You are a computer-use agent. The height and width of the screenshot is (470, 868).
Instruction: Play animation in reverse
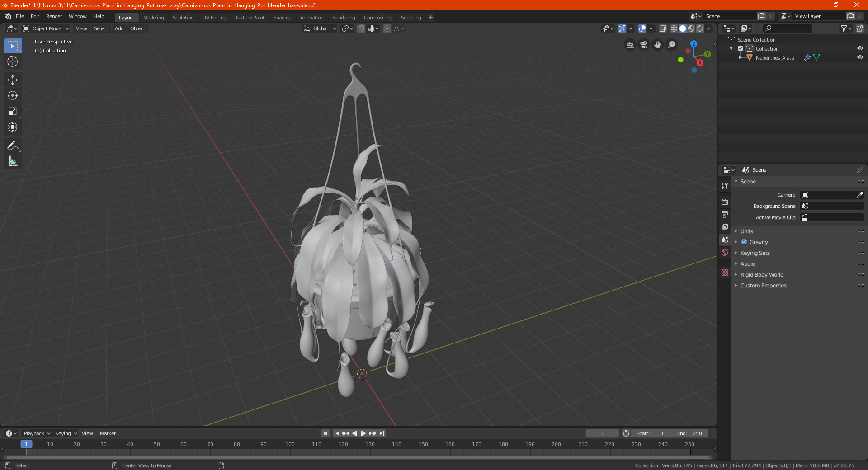[x=354, y=433]
